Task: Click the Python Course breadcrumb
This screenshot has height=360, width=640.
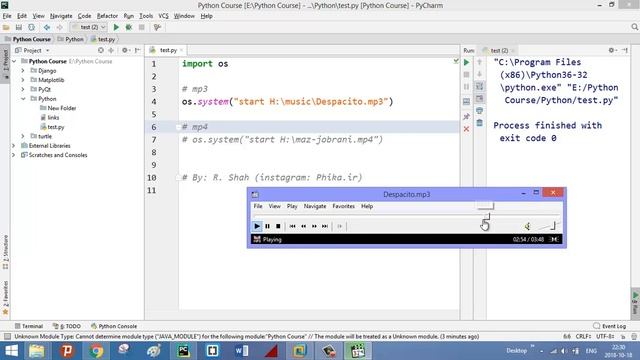Action: [x=28, y=39]
